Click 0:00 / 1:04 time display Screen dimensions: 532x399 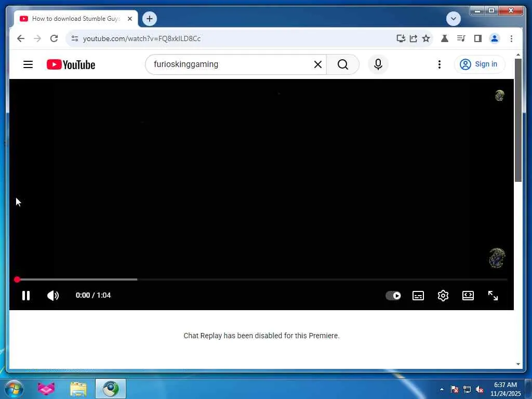93,296
